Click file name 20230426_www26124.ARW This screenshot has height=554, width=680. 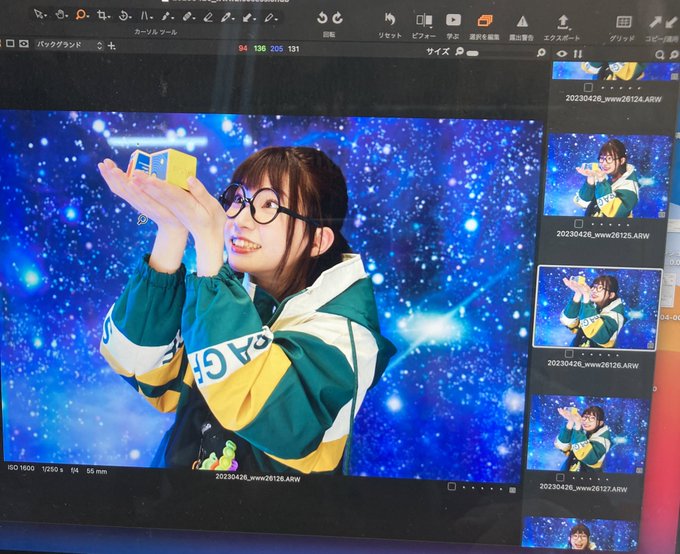pyautogui.click(x=613, y=99)
